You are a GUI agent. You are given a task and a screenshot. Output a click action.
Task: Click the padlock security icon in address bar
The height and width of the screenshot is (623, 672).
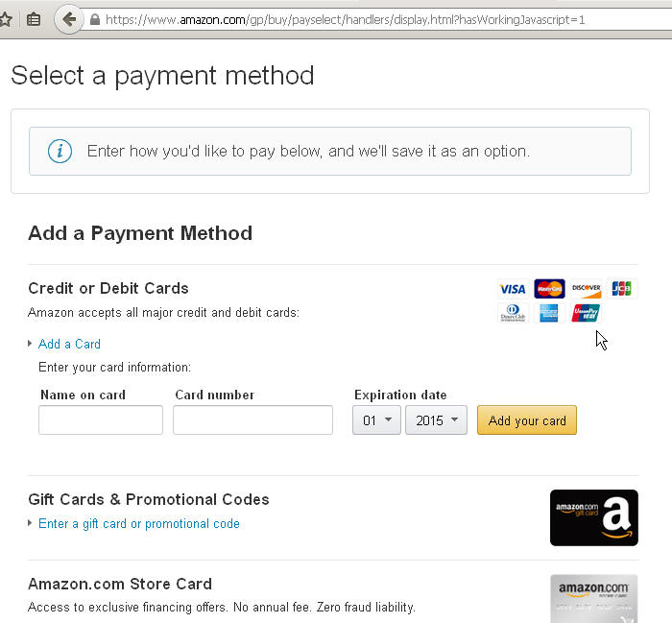(x=95, y=20)
